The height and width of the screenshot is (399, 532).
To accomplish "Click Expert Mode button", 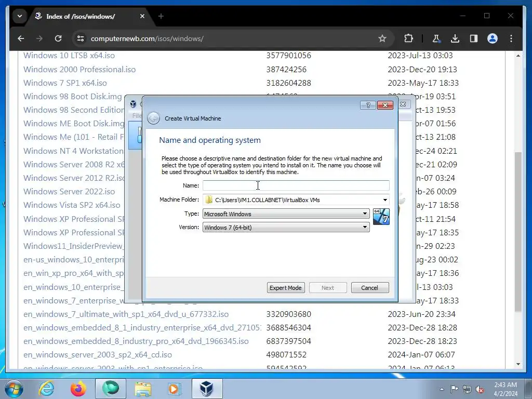I will 286,288.
